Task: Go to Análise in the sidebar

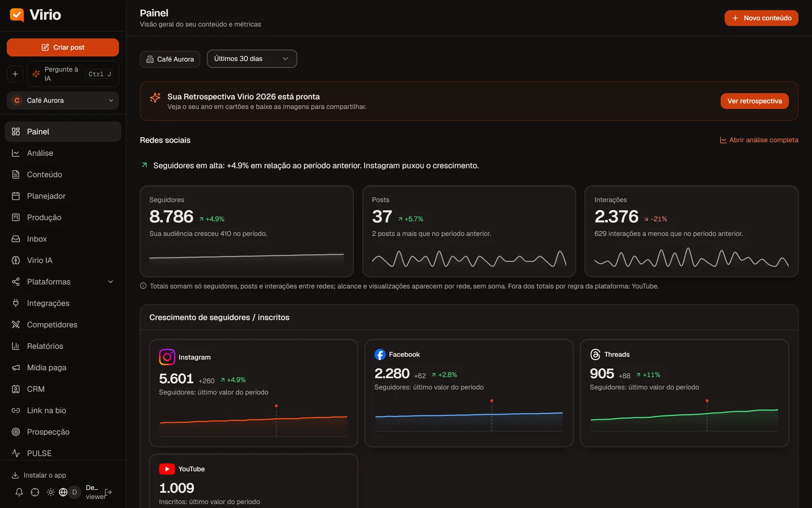Action: coord(63,153)
